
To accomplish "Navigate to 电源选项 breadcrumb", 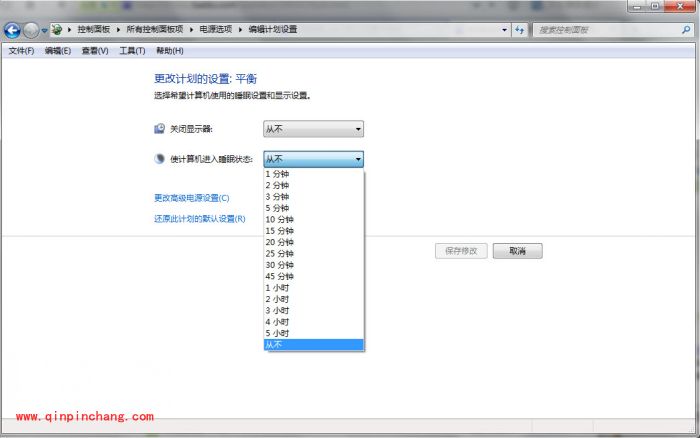I will coord(216,29).
